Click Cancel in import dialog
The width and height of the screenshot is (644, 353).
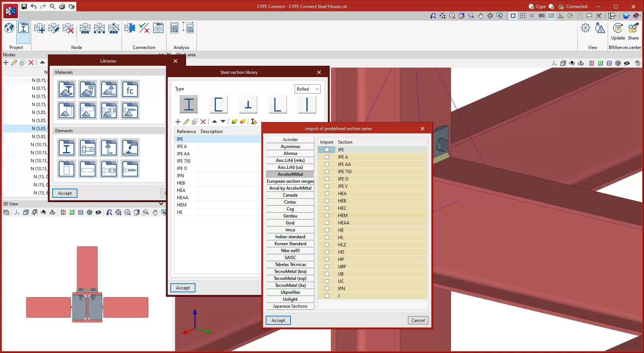[418, 320]
